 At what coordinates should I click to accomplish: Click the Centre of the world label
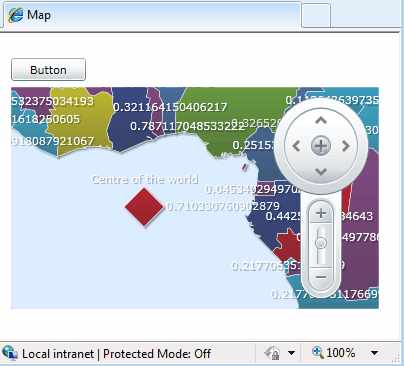145,180
